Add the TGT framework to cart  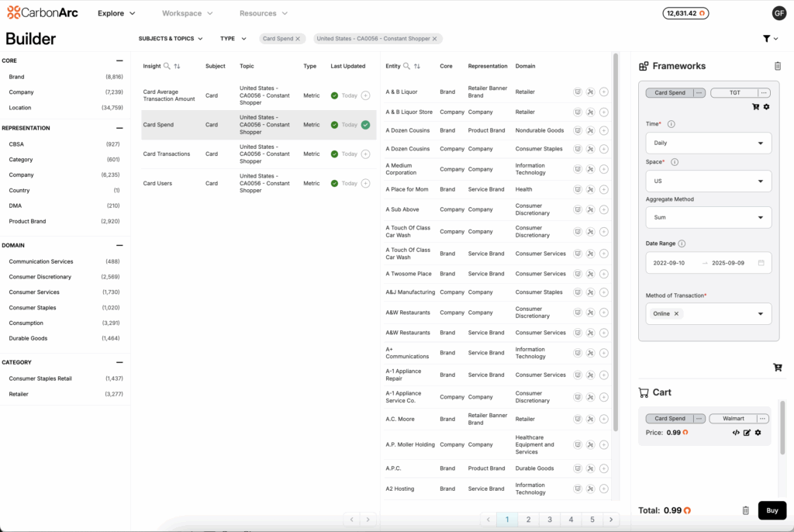755,107
